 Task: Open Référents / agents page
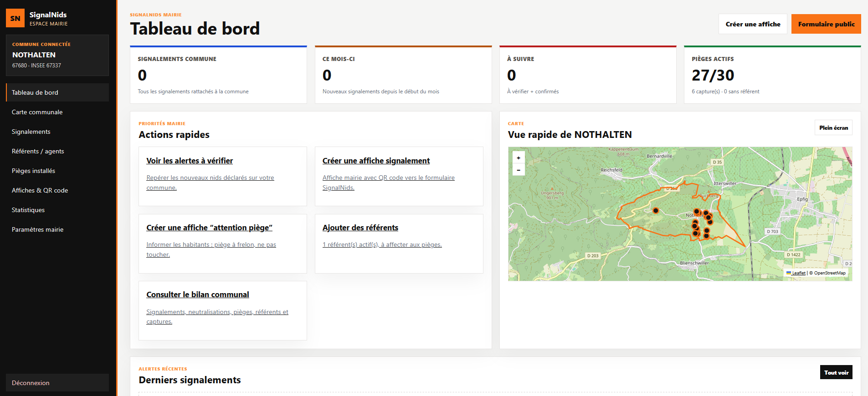pyautogui.click(x=57, y=151)
